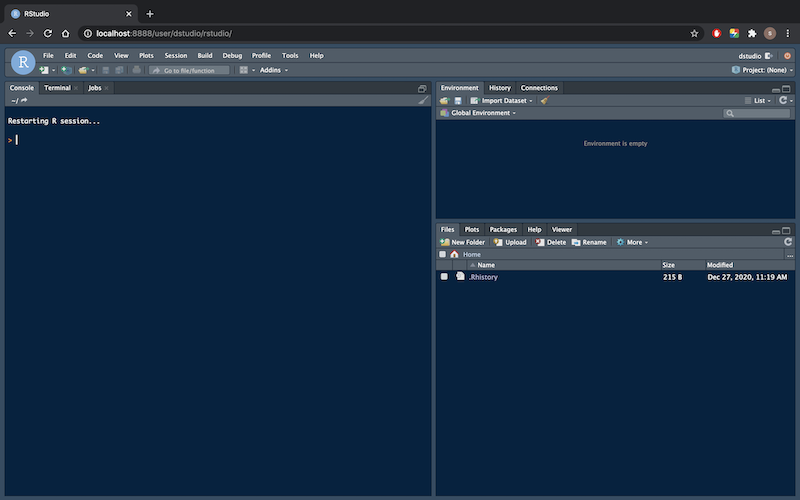Open the panes layout dropdown arrow
Screen dimensions: 800x500
253,70
